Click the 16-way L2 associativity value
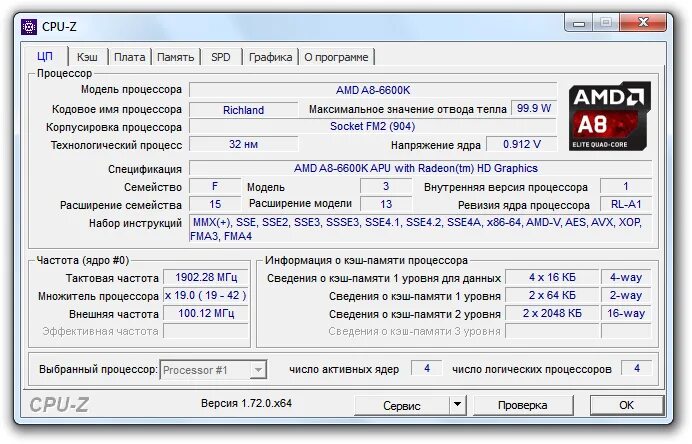Viewport: 692px width, 444px height. coord(626,313)
